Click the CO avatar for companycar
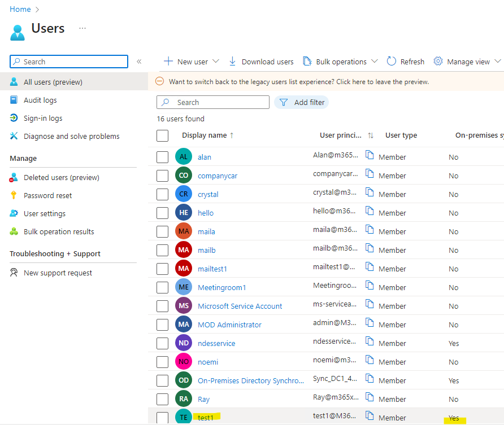This screenshot has height=425, width=504. coord(184,175)
